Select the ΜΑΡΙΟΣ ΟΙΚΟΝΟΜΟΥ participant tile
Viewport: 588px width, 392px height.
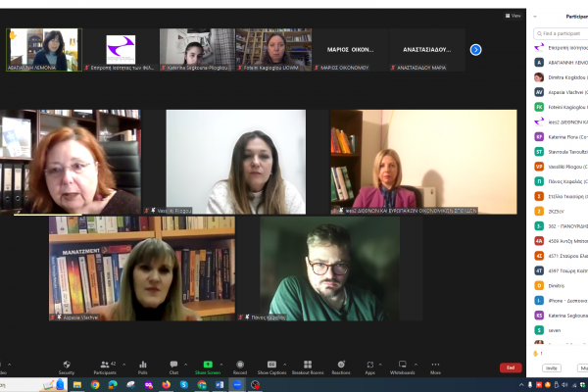coord(350,50)
